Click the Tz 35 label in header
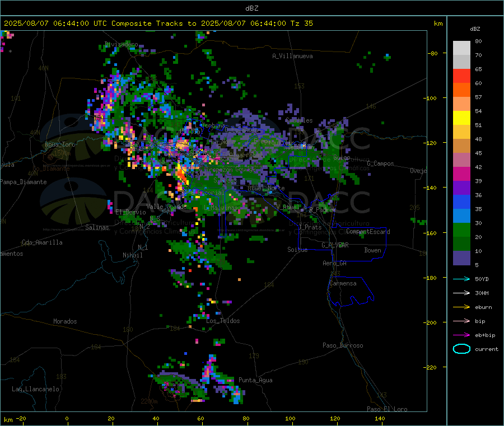This screenshot has height=426, width=504. 301,24
